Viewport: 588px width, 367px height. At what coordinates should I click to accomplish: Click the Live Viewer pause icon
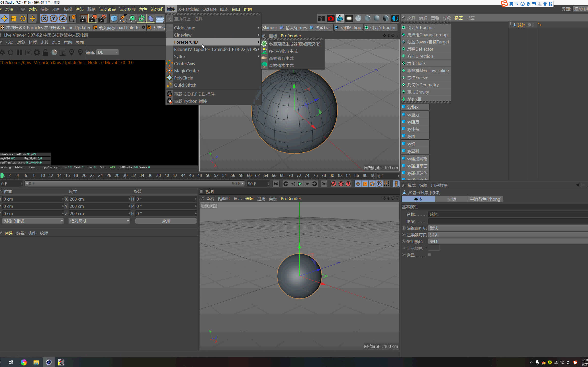(x=19, y=52)
